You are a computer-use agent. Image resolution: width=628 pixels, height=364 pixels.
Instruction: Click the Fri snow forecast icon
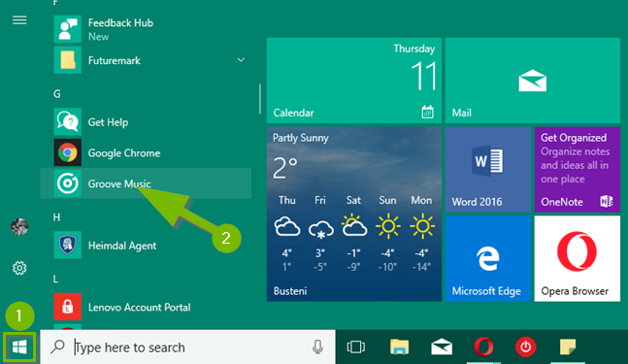pyautogui.click(x=321, y=229)
